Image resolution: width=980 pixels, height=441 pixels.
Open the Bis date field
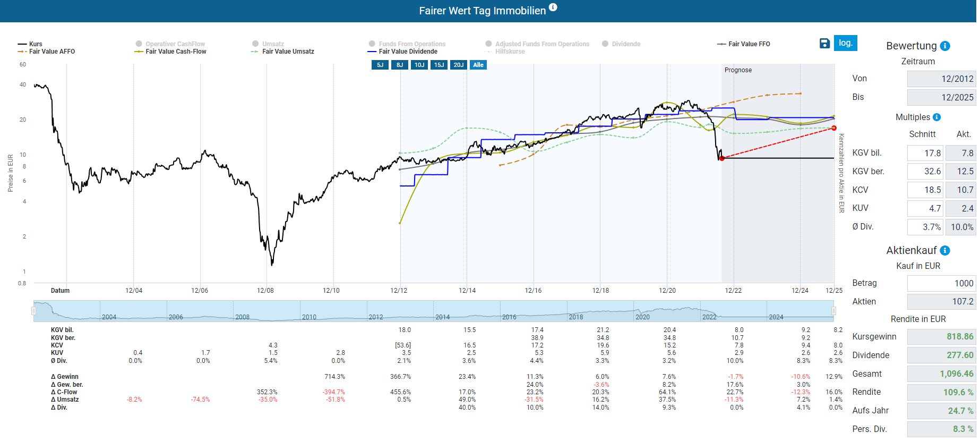(941, 97)
